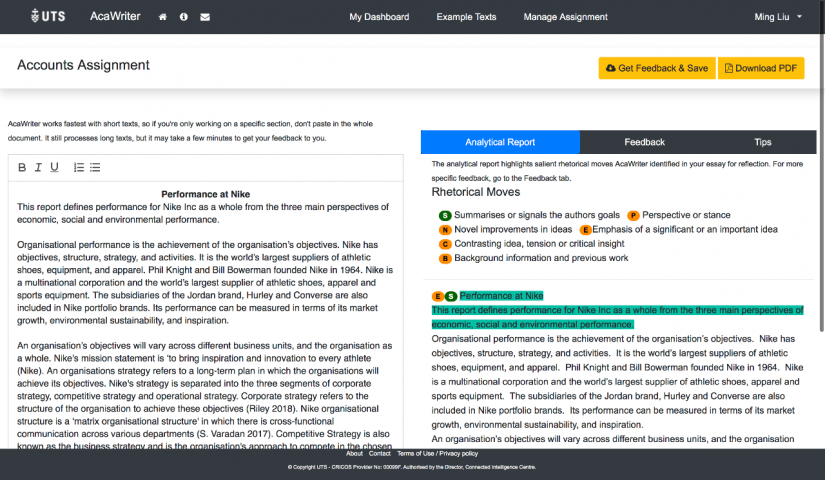Click the UTS logo
The width and height of the screenshot is (825, 480).
(48, 16)
